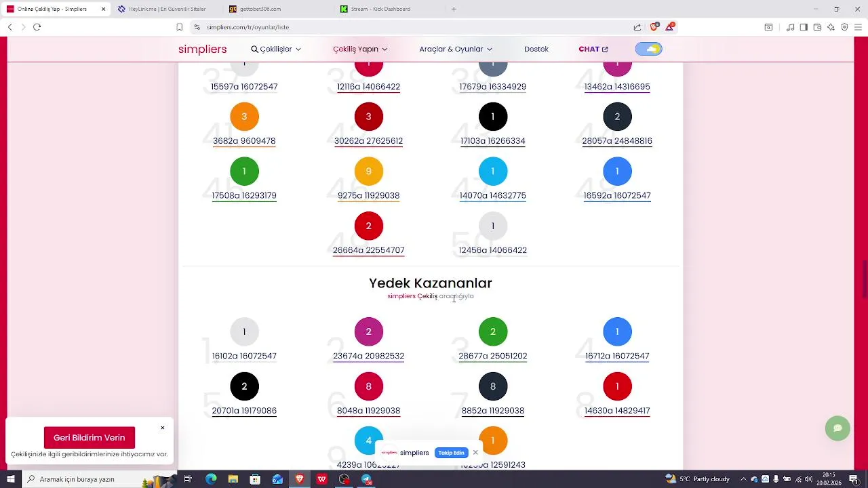
Task: Toggle the day/night theme switch
Action: coord(649,49)
